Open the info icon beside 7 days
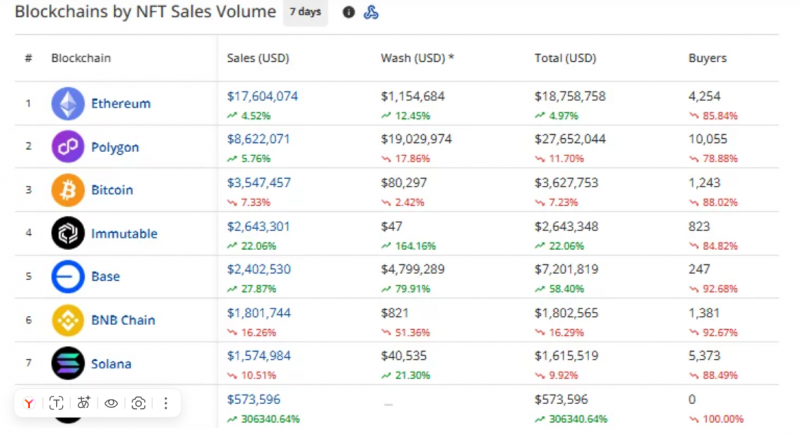Image resolution: width=800 pixels, height=438 pixels. coord(348,12)
